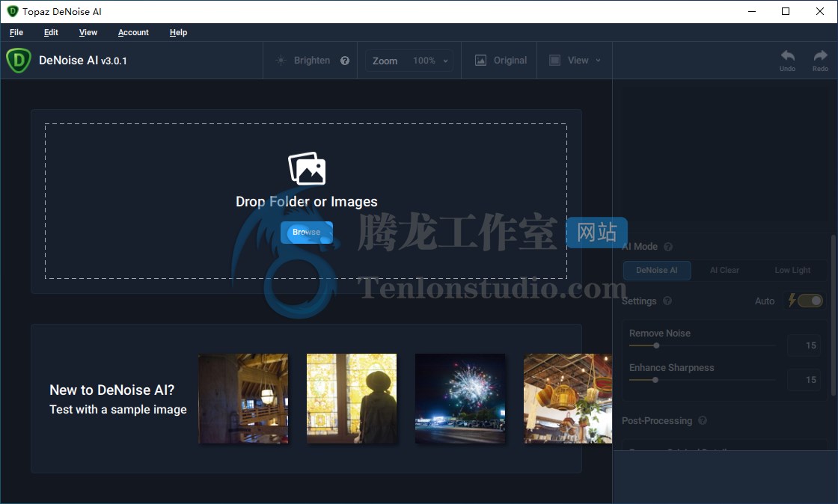The height and width of the screenshot is (504, 838).
Task: Close the Topaz DeNoise AI window
Action: pyautogui.click(x=820, y=11)
